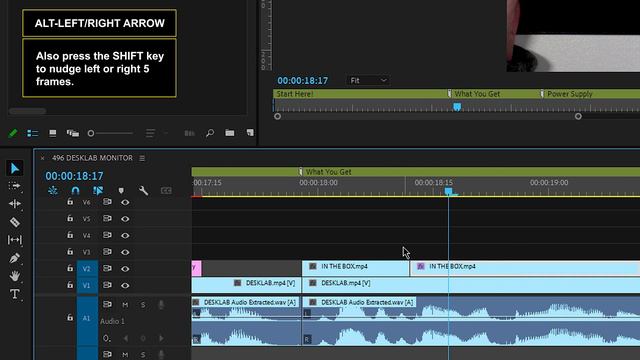Select the Track Select Forward tool

click(15, 186)
